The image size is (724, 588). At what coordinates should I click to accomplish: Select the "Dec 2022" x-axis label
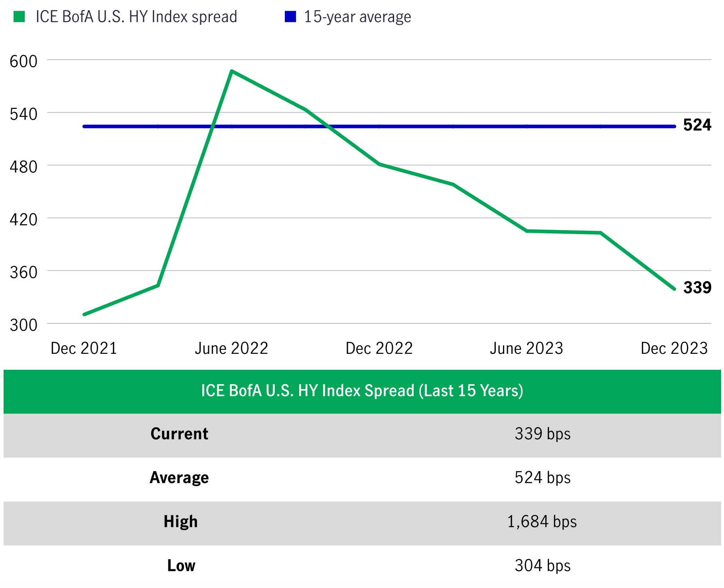379,348
